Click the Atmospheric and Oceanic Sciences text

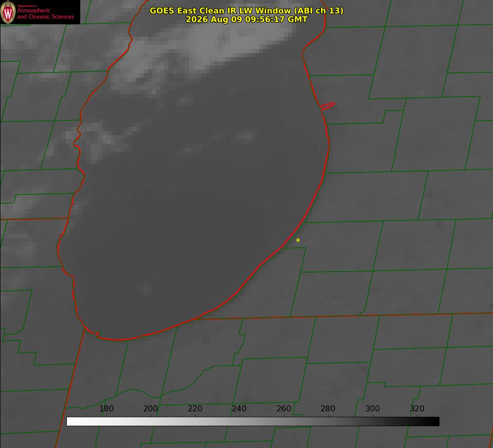pos(45,13)
